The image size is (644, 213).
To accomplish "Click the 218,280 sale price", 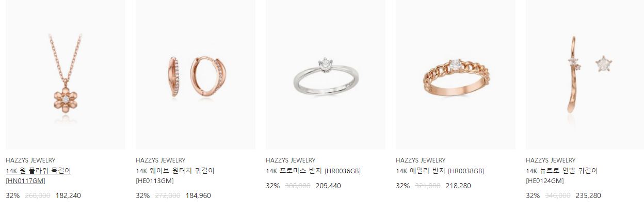I will [x=458, y=186].
